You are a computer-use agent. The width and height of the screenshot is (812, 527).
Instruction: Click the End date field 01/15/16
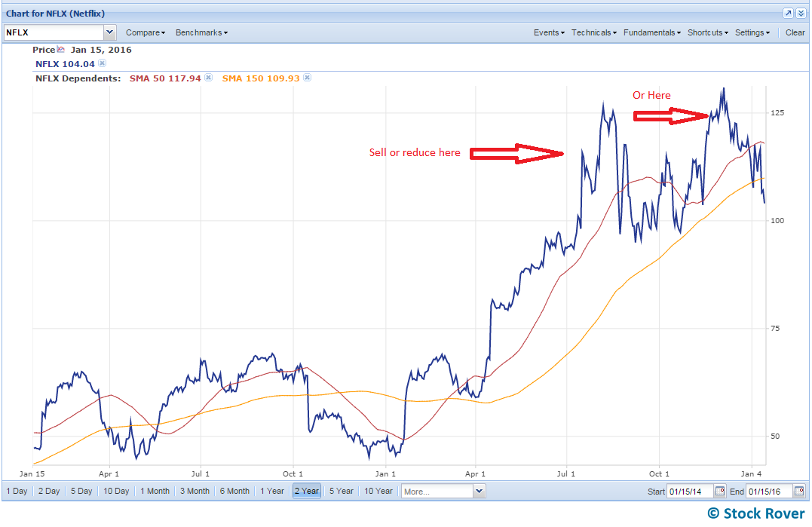(769, 492)
